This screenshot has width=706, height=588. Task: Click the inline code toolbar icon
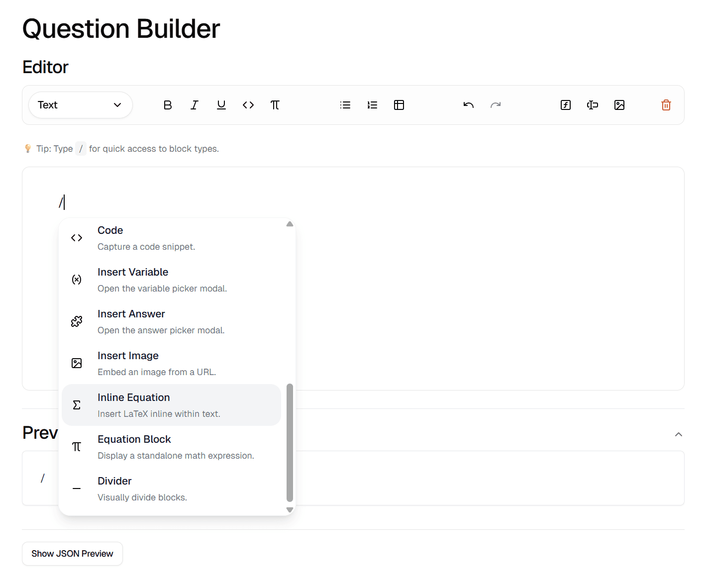pos(248,105)
